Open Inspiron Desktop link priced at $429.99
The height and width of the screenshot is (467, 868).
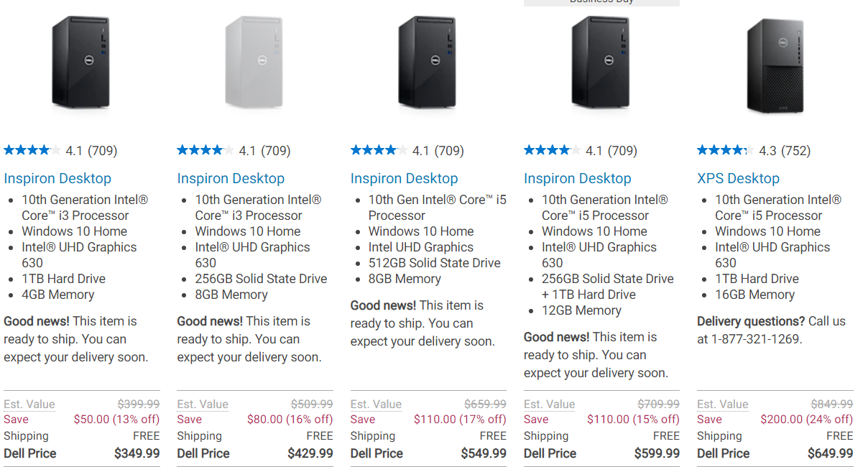(x=231, y=178)
